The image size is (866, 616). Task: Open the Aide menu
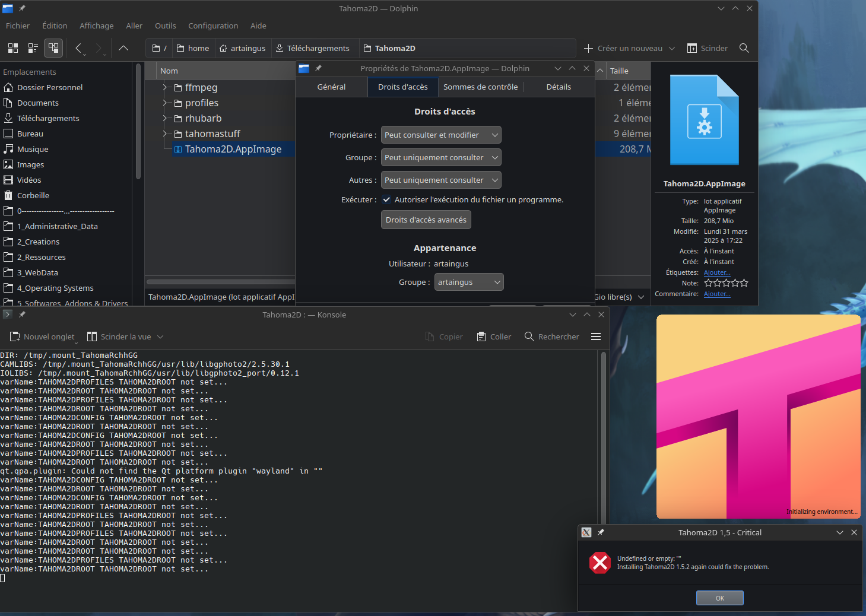pos(258,26)
